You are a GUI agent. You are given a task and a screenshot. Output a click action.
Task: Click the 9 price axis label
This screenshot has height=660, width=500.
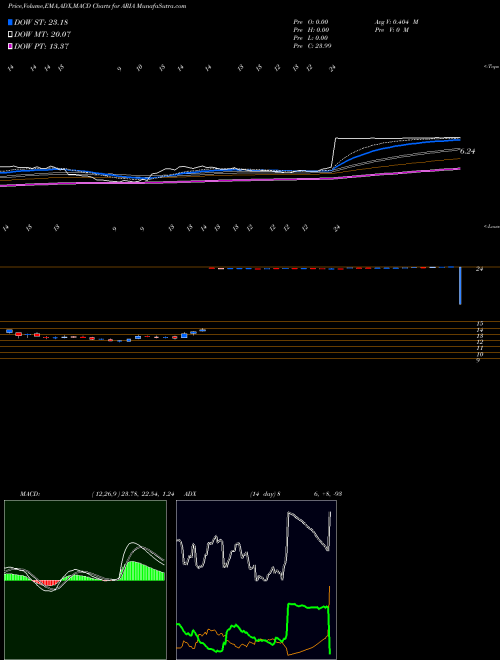tap(478, 361)
